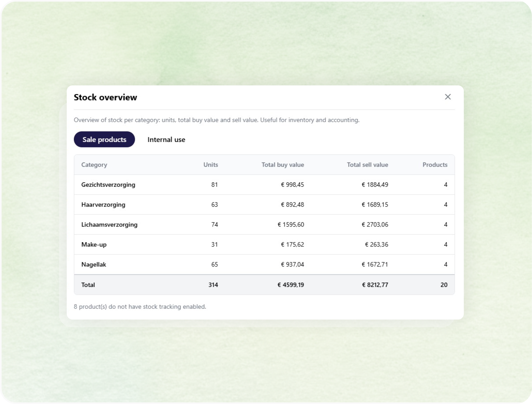Select the Gezichtsverzorging category row
532x404 pixels.
[x=264, y=185]
